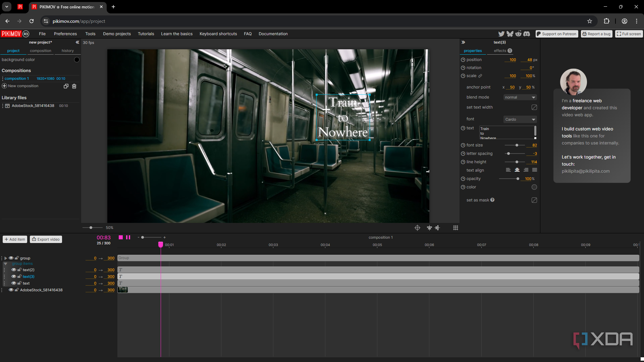
Task: Collapse left project panel with chevrons
Action: point(77,42)
